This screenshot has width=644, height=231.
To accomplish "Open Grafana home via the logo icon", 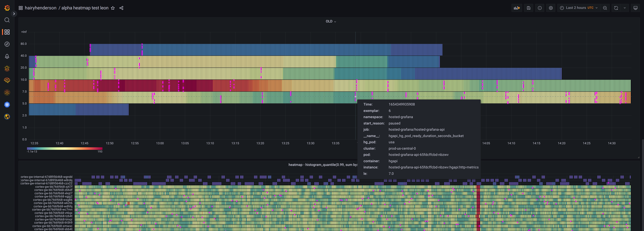I will pos(7,8).
